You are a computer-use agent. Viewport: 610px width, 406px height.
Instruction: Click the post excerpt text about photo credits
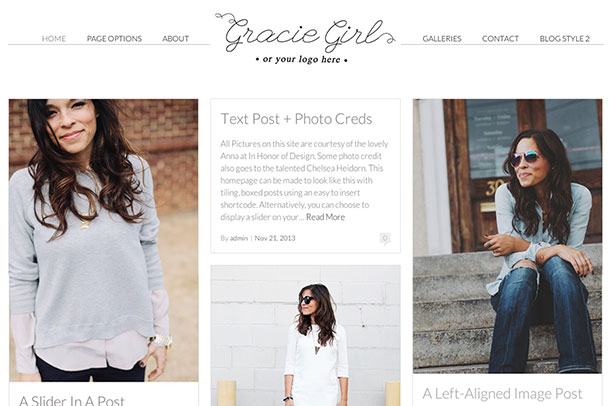pos(304,180)
